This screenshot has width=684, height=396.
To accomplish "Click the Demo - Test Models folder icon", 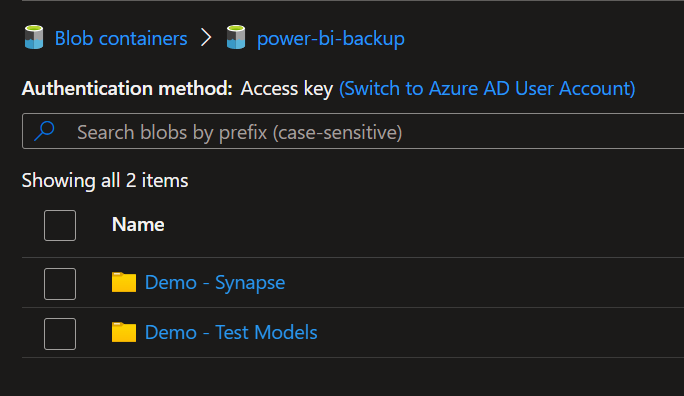I will [124, 332].
